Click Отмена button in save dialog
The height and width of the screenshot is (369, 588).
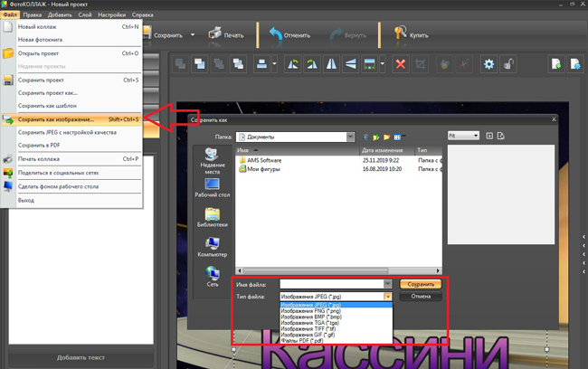point(421,297)
